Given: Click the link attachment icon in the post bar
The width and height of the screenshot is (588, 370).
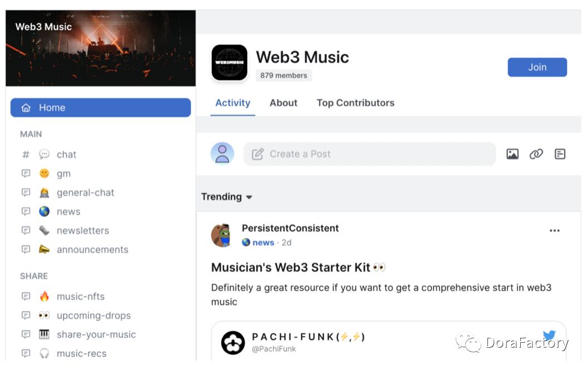Looking at the screenshot, I should 536,153.
